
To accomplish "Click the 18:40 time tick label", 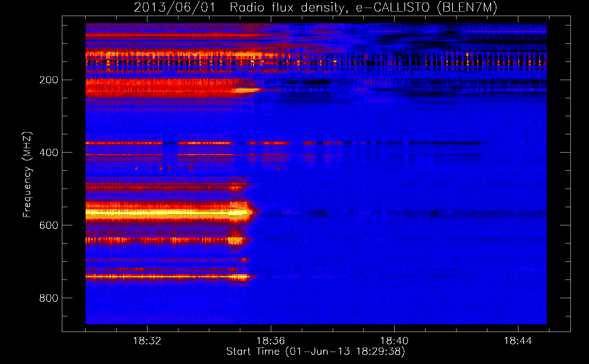I will [x=394, y=341].
